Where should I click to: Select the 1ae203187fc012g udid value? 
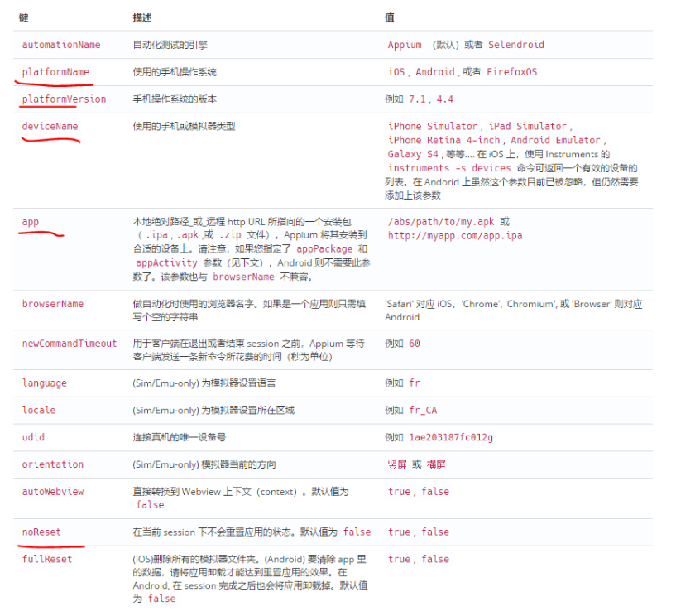click(451, 437)
